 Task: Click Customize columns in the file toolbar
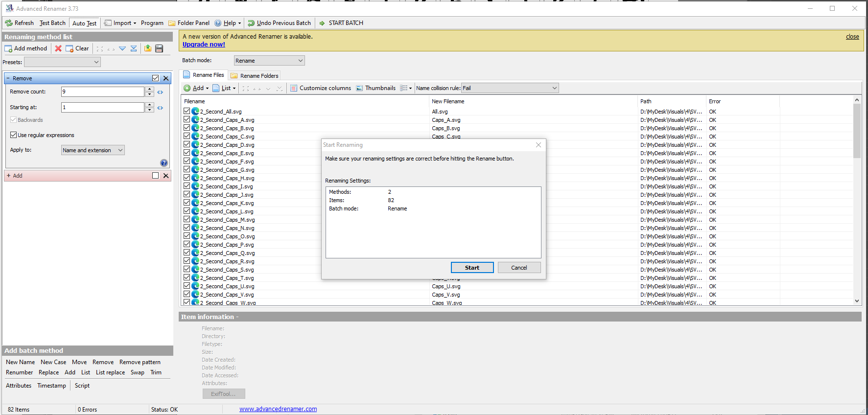coord(321,88)
